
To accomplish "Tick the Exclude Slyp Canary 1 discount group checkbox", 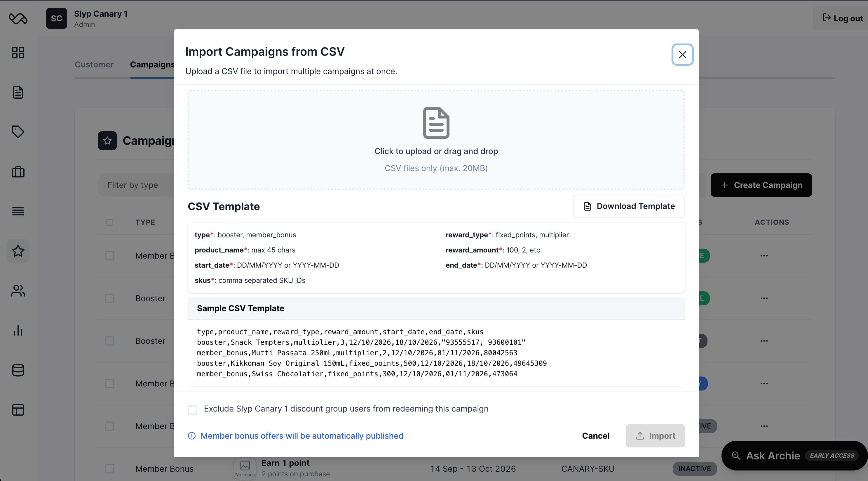I will 192,410.
